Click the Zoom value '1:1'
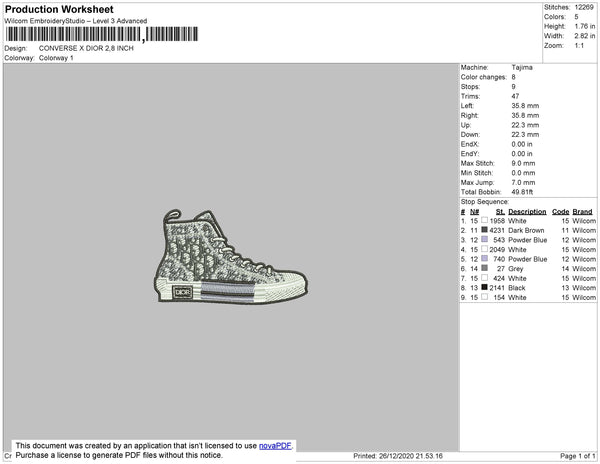 coord(579,46)
